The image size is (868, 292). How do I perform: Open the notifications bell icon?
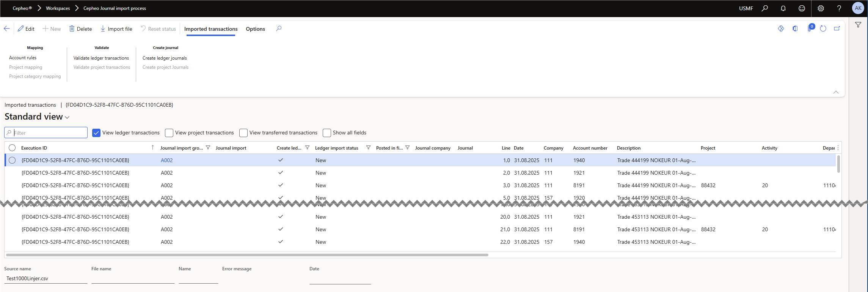pos(783,8)
